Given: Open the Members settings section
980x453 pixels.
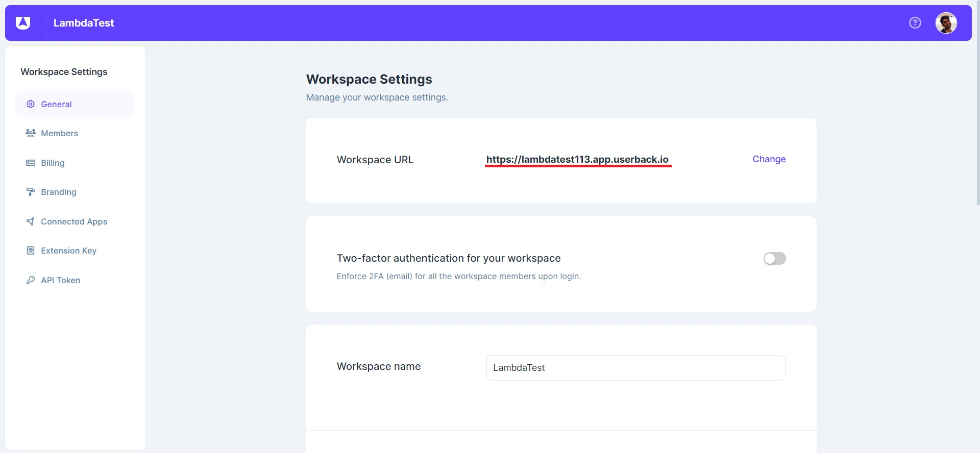Looking at the screenshot, I should 76,133.
